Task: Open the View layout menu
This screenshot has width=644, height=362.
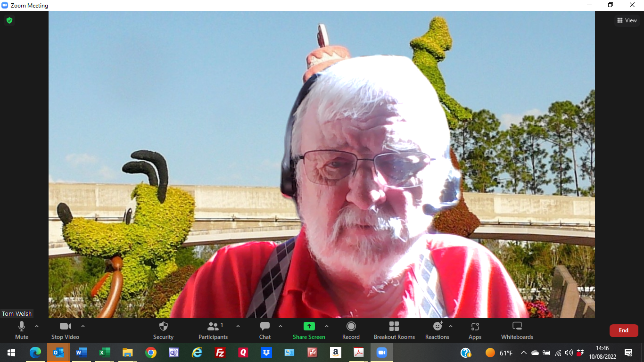Action: [x=627, y=20]
